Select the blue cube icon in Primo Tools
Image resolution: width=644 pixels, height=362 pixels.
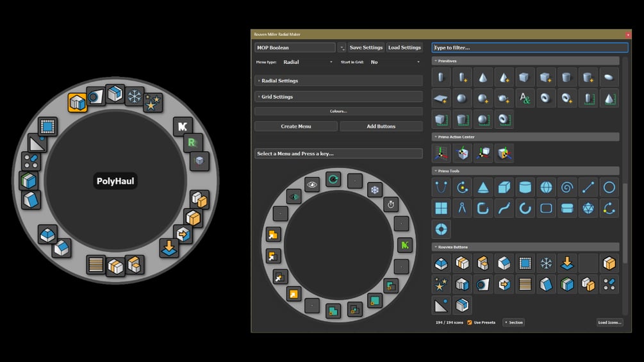pos(504,188)
